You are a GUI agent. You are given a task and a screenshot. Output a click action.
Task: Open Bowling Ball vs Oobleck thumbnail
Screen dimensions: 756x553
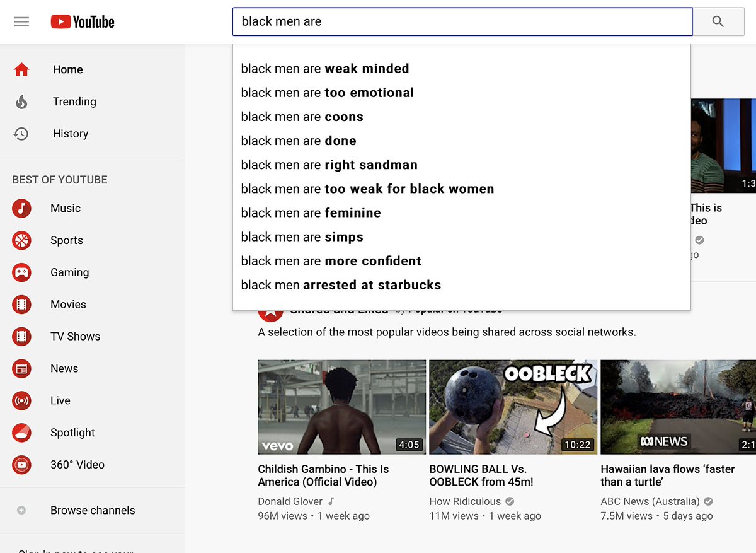click(x=513, y=407)
